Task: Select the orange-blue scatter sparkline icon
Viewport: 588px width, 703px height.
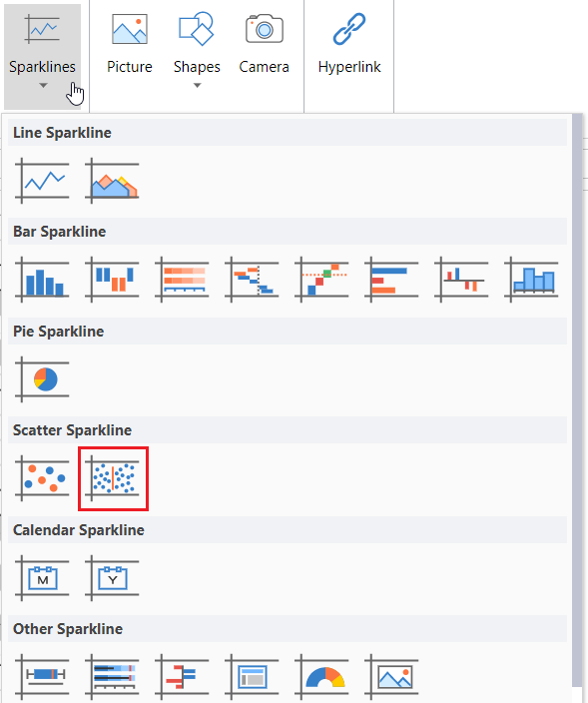Action: point(42,478)
